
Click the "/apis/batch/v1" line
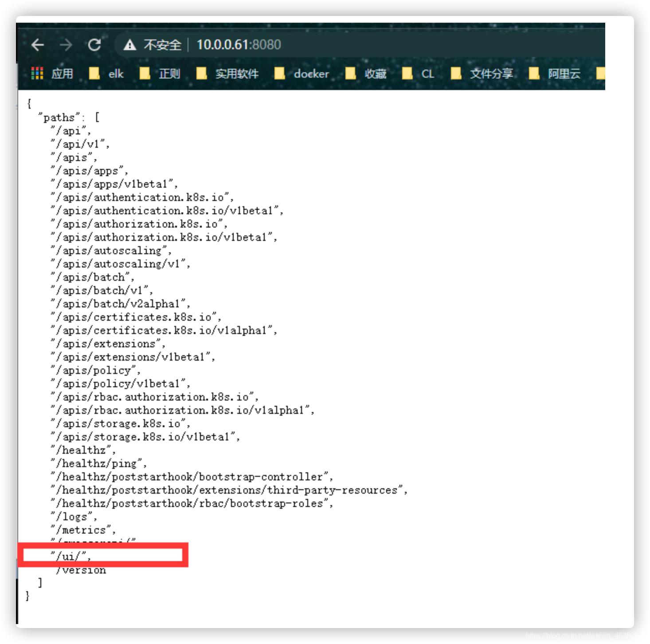(102, 291)
